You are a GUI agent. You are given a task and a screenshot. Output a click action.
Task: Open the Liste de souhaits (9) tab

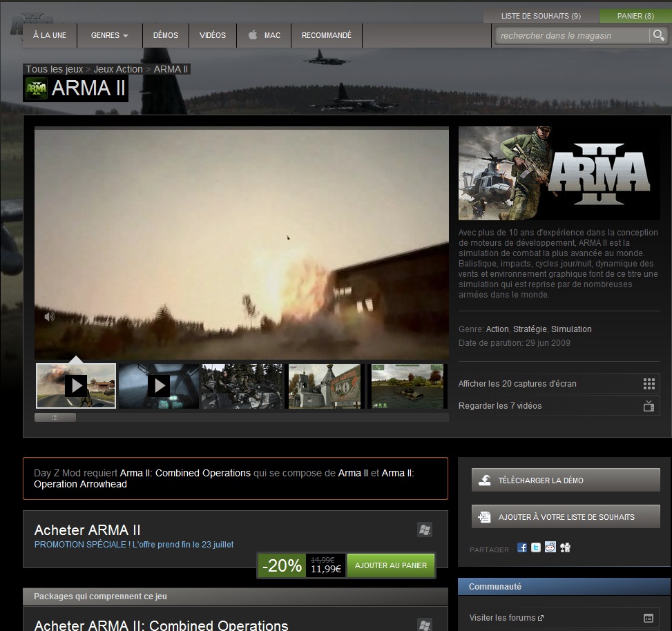point(540,16)
